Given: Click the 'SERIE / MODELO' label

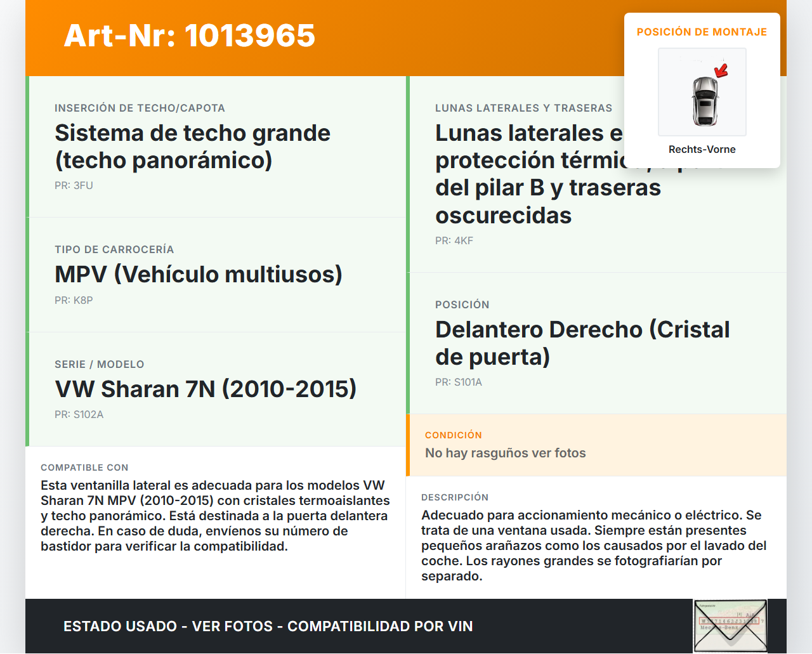Looking at the screenshot, I should point(100,365).
